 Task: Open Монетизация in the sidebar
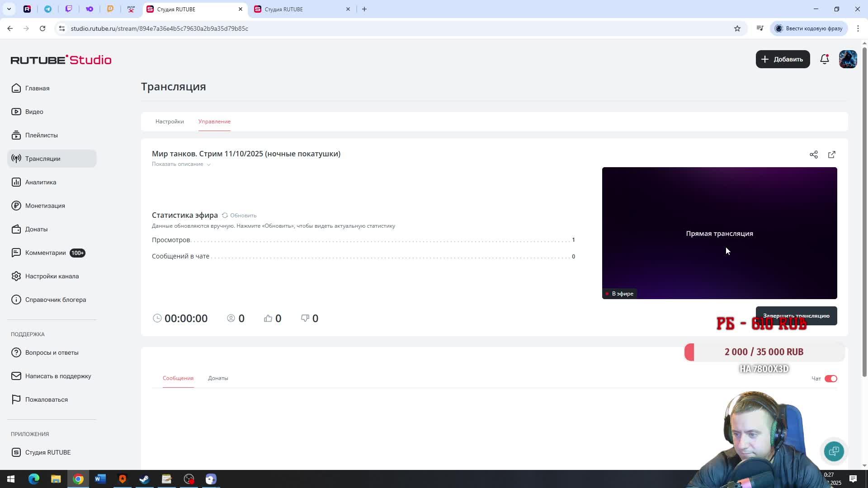tap(45, 206)
